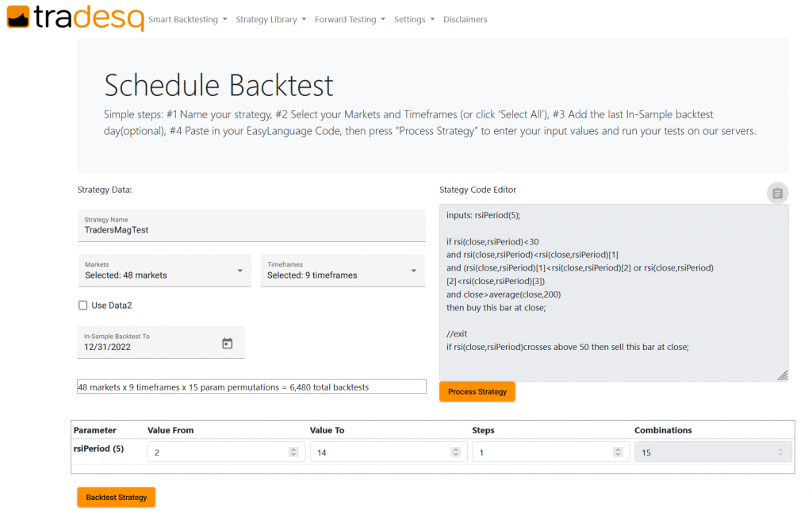Adjust the Value From stepper arrows

coord(293,452)
